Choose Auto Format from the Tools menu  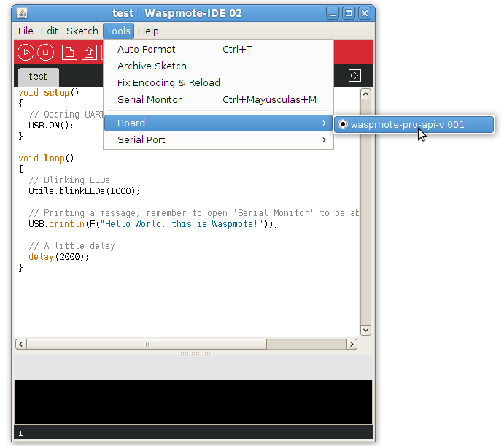(218, 49)
